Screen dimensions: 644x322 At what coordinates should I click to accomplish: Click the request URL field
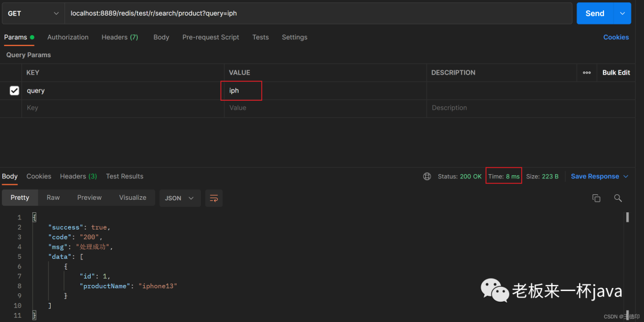pos(318,13)
